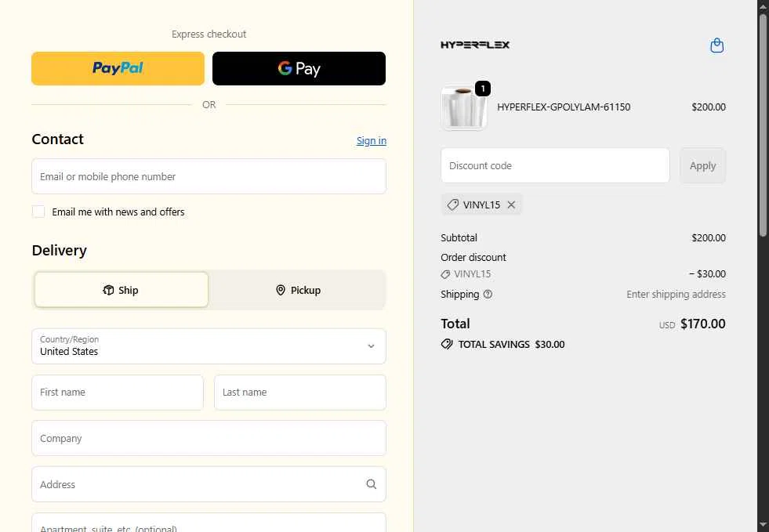Screen dimensions: 769x532
Task: Click the HYPERFLEX-GPOLYLAM-61150 product thumbnail
Action: point(463,108)
